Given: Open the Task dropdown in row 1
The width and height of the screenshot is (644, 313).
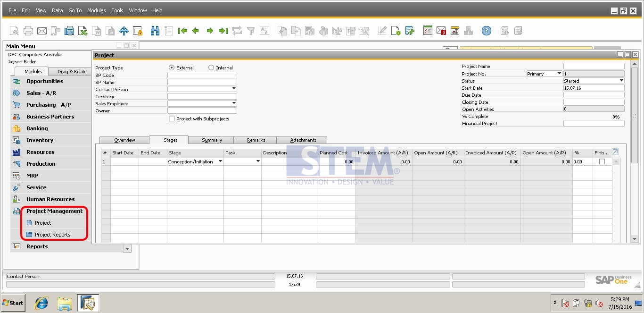Looking at the screenshot, I should (x=258, y=161).
